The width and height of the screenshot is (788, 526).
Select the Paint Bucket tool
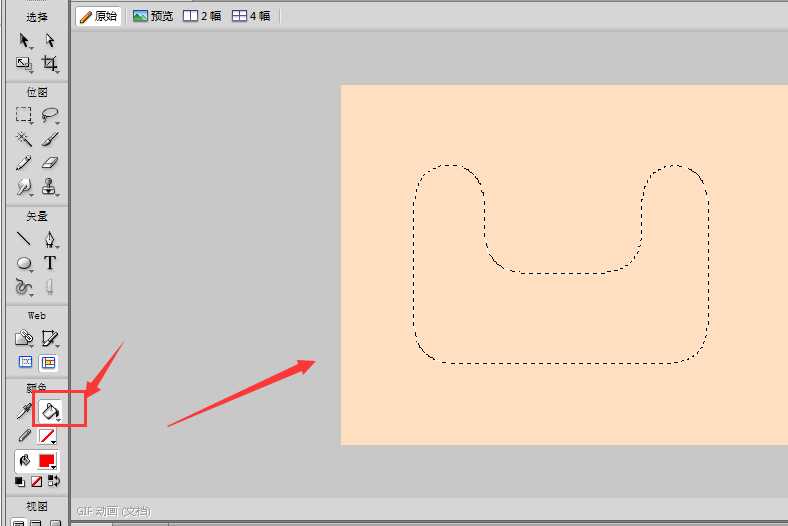pos(49,411)
